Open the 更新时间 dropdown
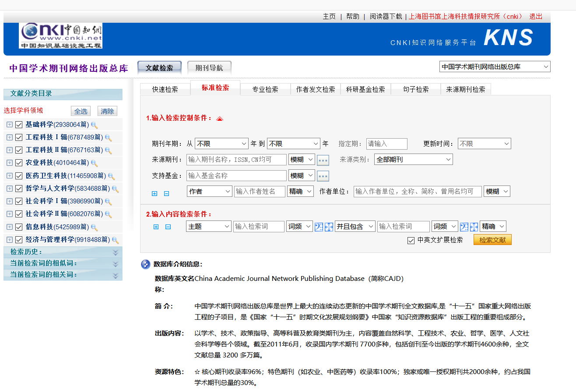The image size is (576, 392). tap(485, 143)
